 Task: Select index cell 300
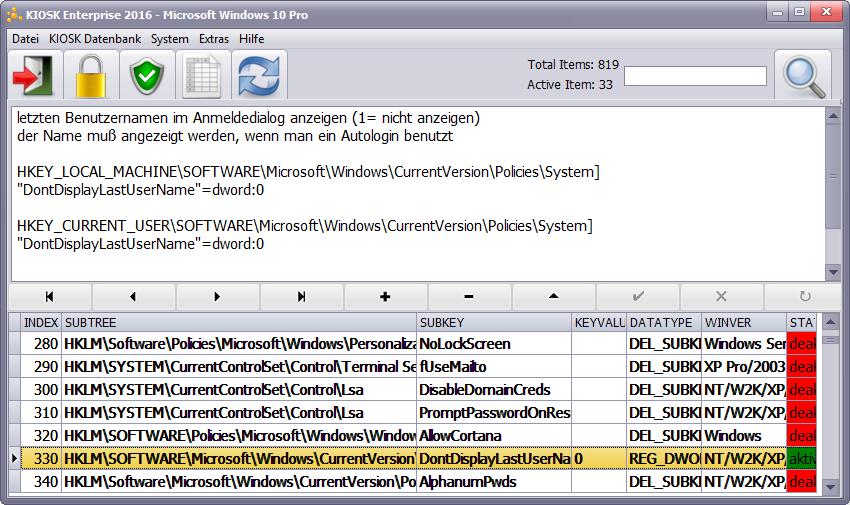pyautogui.click(x=41, y=390)
